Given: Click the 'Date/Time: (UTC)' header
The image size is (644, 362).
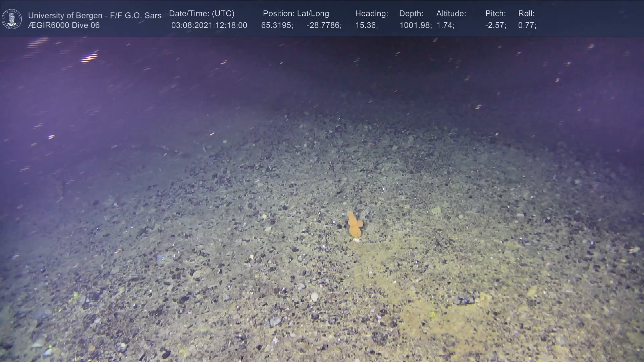Looking at the screenshot, I should tap(202, 14).
